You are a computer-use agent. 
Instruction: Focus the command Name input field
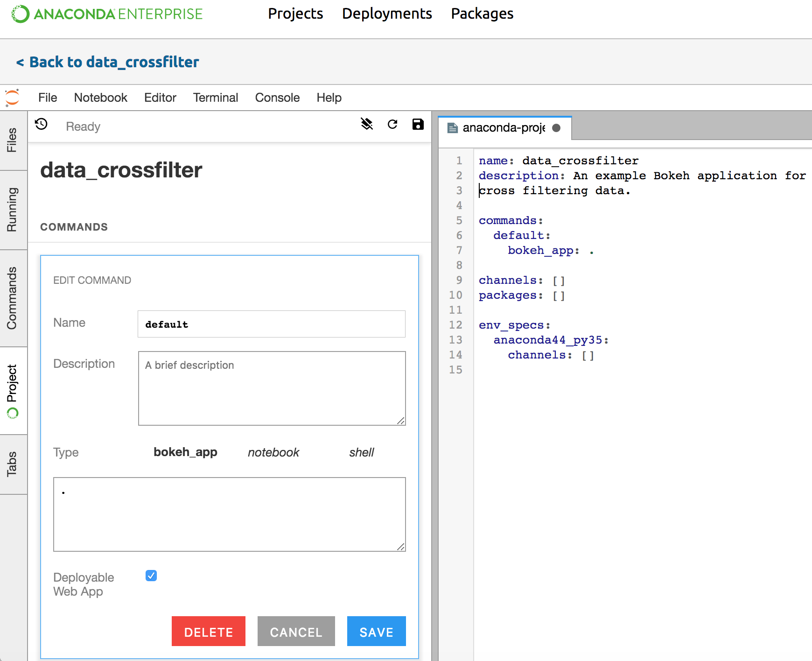pos(272,324)
